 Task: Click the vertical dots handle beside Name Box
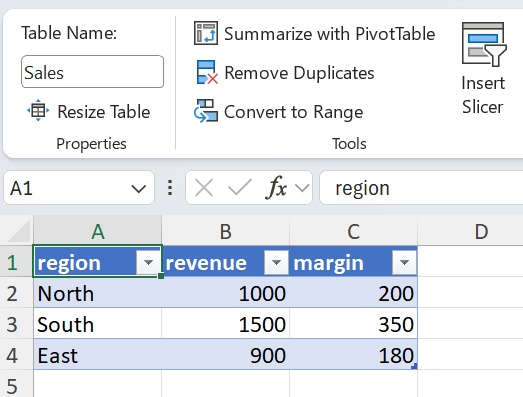pyautogui.click(x=170, y=188)
